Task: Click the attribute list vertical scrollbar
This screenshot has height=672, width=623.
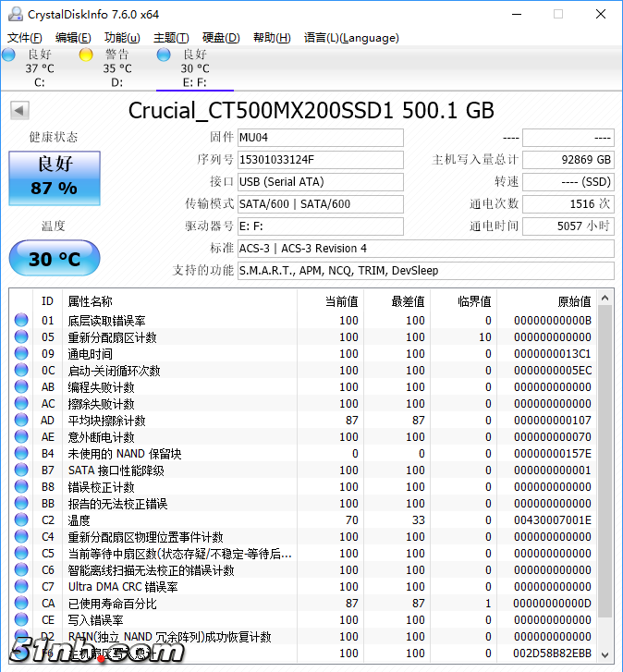Action: pos(605,462)
